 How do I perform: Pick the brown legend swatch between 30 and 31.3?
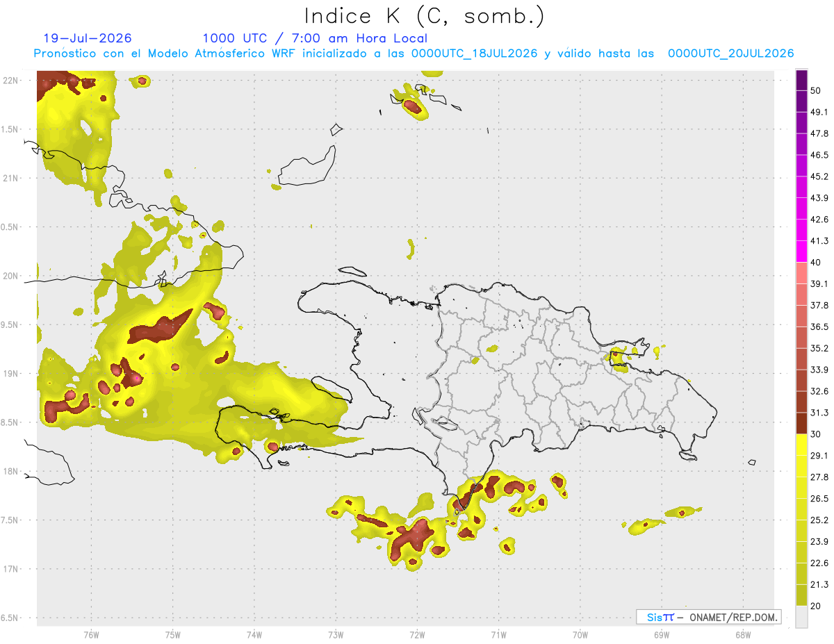pos(801,424)
